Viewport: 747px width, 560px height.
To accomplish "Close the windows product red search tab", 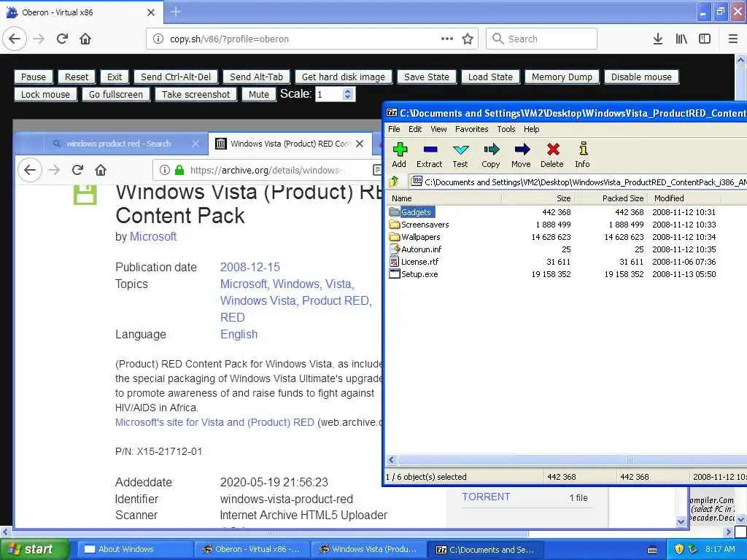I will point(196,144).
